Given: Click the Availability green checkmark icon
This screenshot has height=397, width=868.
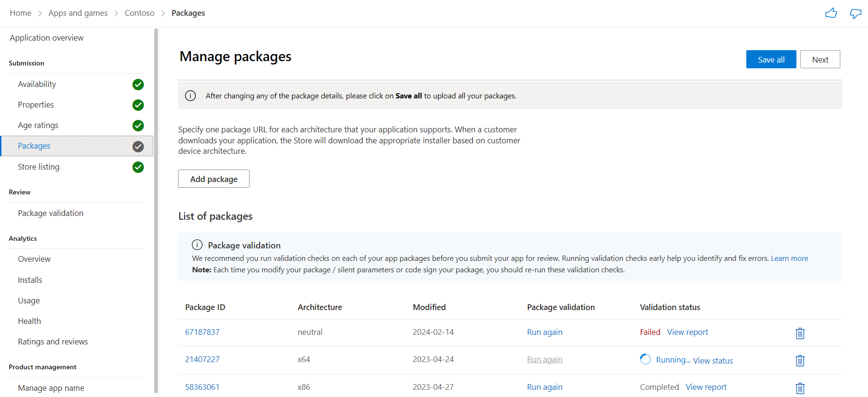Looking at the screenshot, I should [138, 85].
